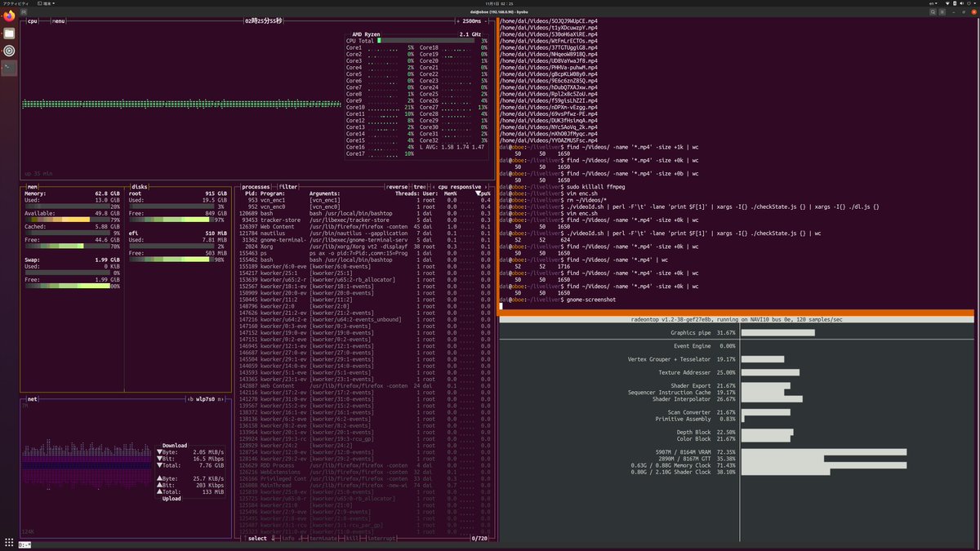Click the 'Swap:' 1.99 GiB entry
The height and width of the screenshot is (551, 980).
click(x=72, y=259)
